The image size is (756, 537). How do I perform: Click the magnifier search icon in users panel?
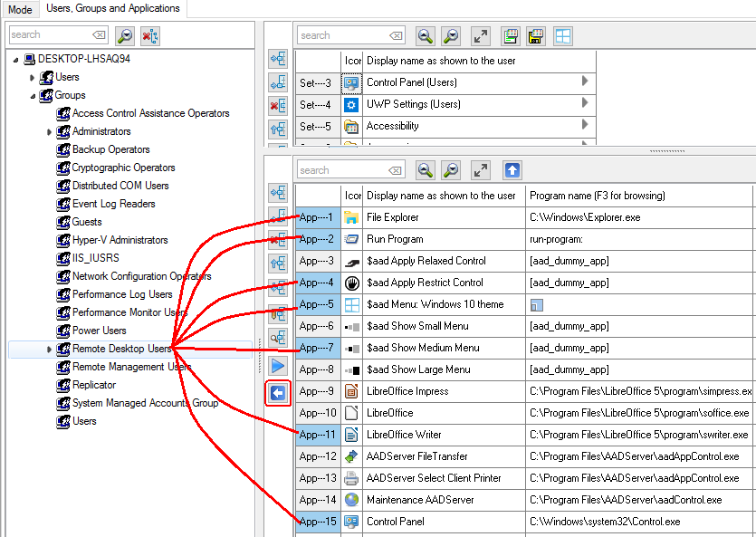click(x=125, y=35)
